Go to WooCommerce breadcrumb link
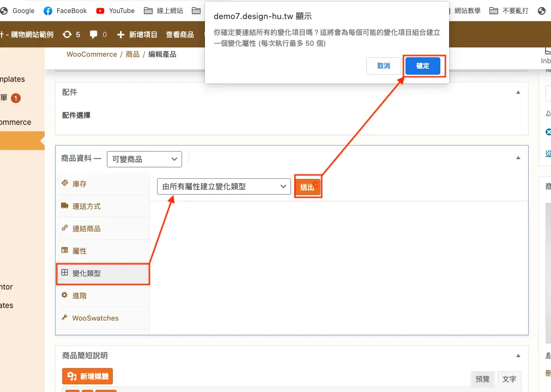This screenshot has height=392, width=551. [92, 54]
